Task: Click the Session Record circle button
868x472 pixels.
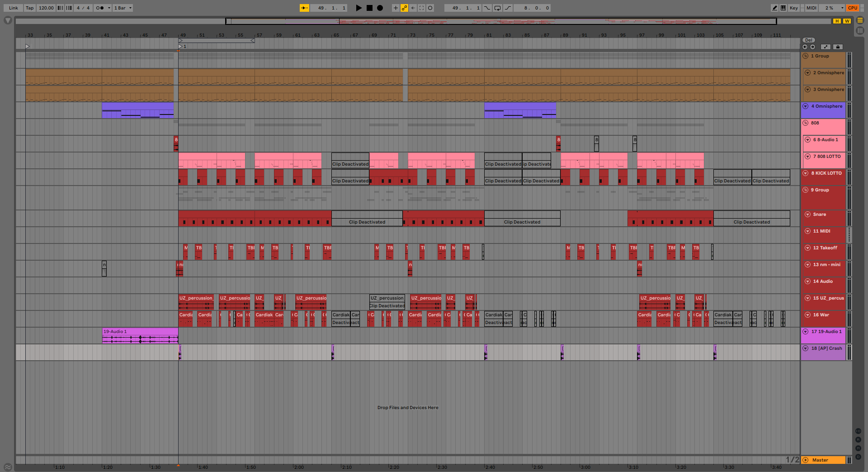Action: [430, 8]
